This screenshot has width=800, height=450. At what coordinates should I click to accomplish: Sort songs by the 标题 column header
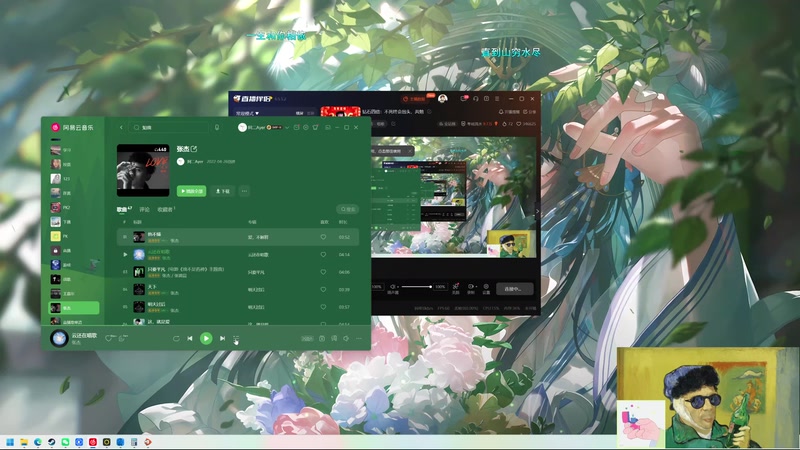click(x=137, y=222)
